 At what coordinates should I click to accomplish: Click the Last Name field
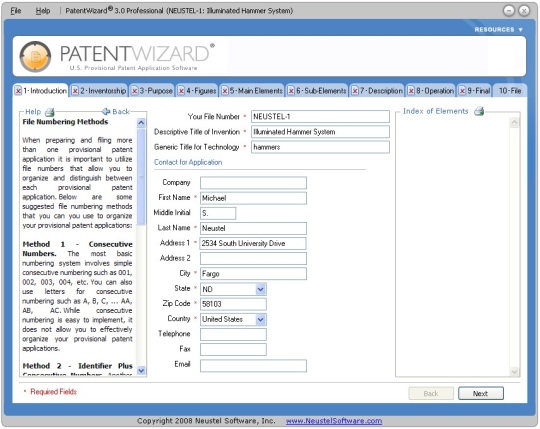pos(253,228)
